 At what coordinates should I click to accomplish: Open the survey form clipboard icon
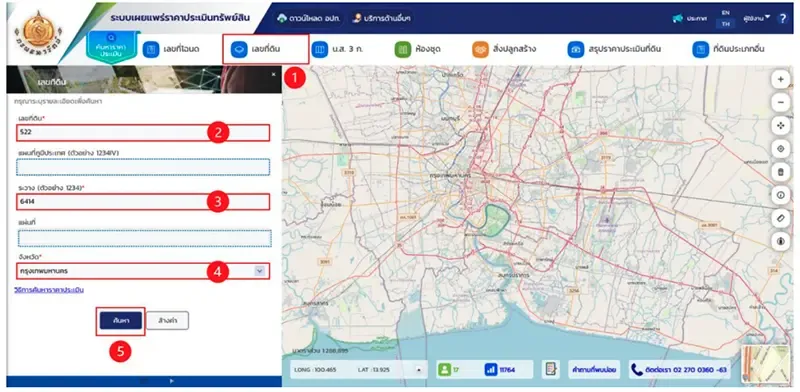click(551, 370)
